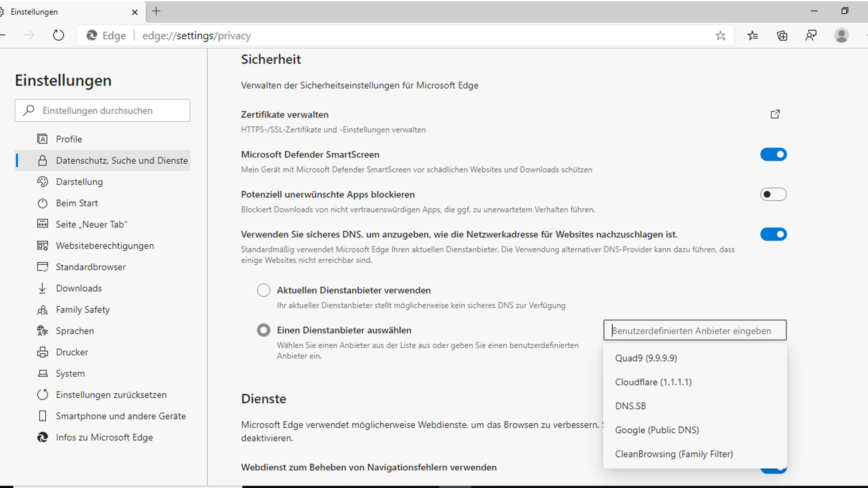Click the Drucker icon in sidebar
This screenshot has width=868, height=488.
click(x=42, y=352)
